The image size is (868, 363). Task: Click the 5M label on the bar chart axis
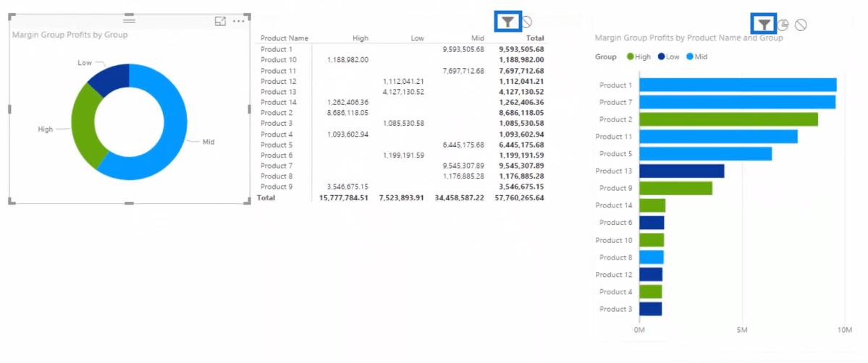(742, 330)
